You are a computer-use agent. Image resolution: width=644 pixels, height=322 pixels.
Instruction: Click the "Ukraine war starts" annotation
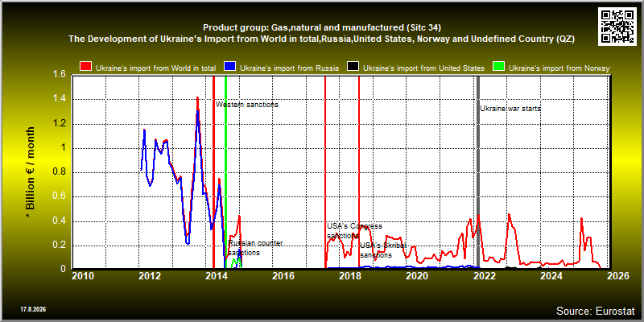pos(510,109)
